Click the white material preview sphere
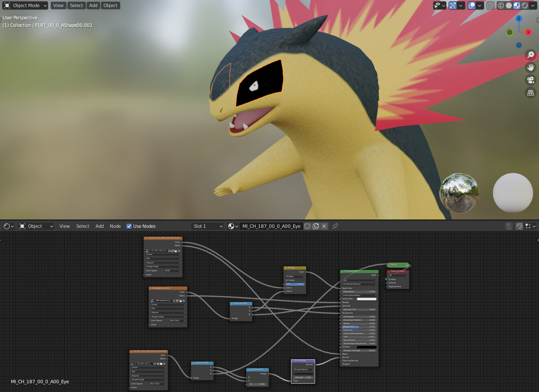539x392 pixels. pyautogui.click(x=513, y=193)
